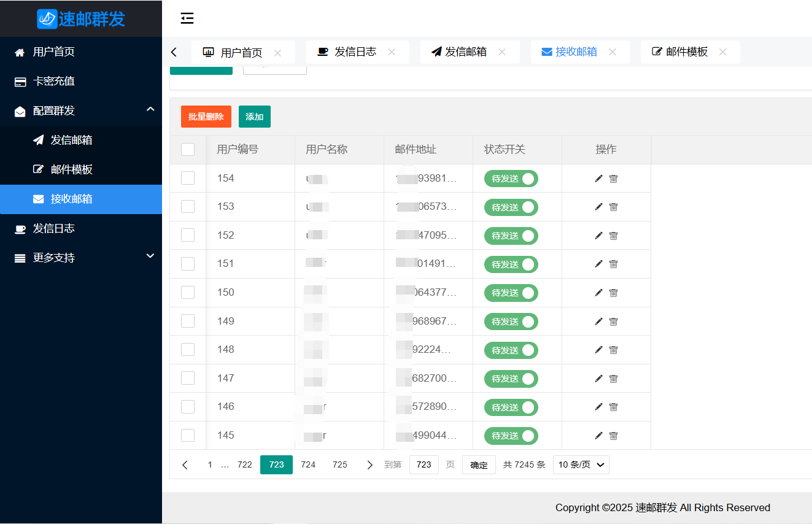
Task: Go to page 724 in pagination
Action: [308, 464]
